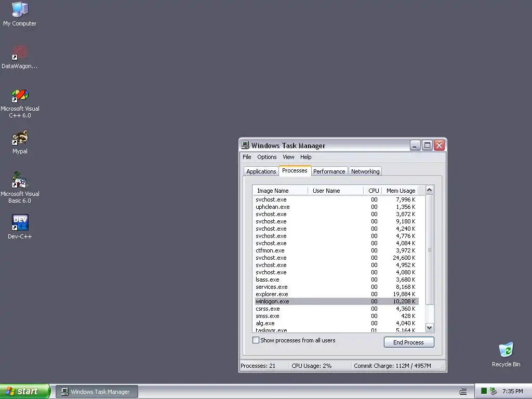The width and height of the screenshot is (532, 399).
Task: Select the winlogon.exe process row
Action: click(337, 301)
